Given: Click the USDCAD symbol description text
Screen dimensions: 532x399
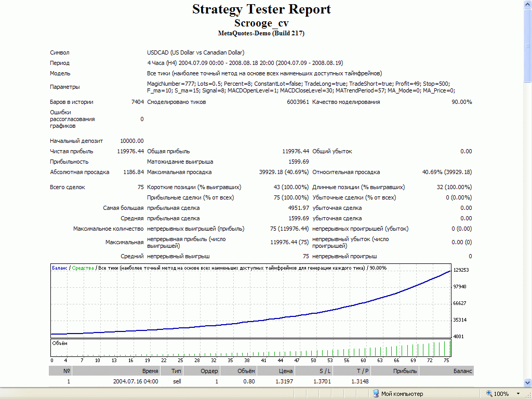Looking at the screenshot, I should 195,52.
